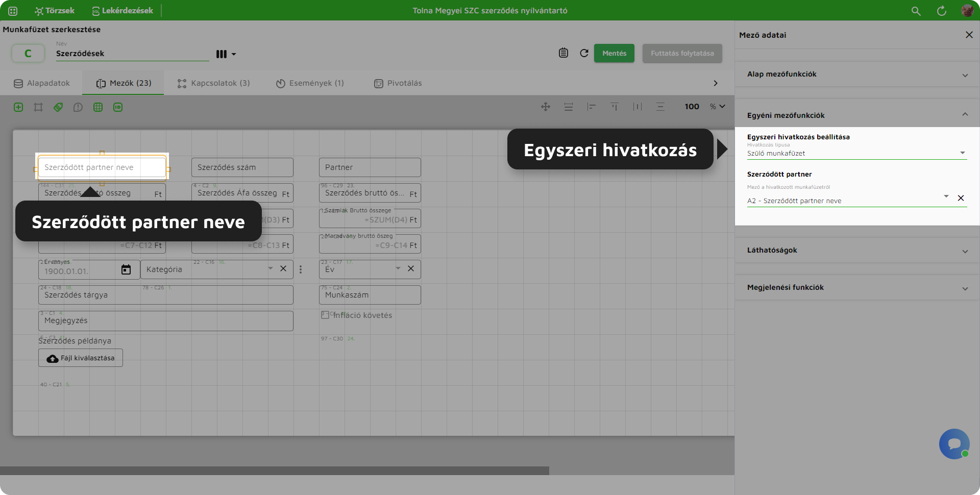The width and height of the screenshot is (980, 495).
Task: Click the tooltip info bubble icon
Action: pos(78,107)
